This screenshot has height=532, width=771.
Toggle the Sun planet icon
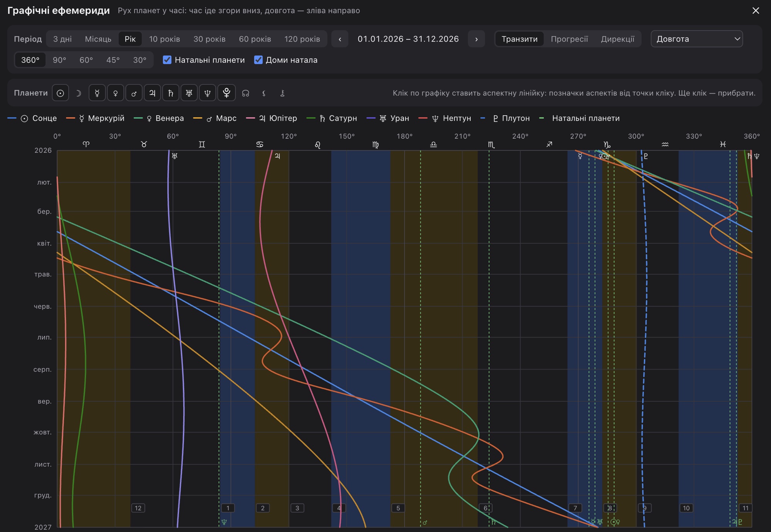60,93
